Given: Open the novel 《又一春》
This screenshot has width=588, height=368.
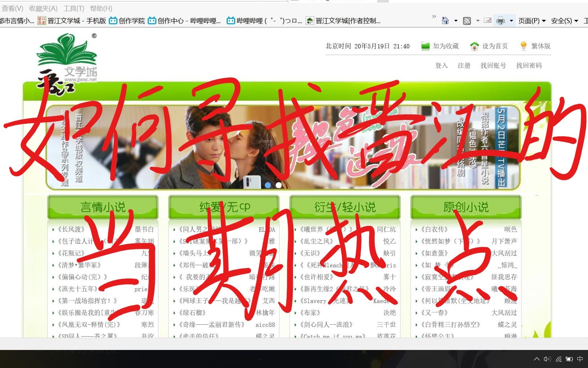Looking at the screenshot, I should [x=435, y=312].
